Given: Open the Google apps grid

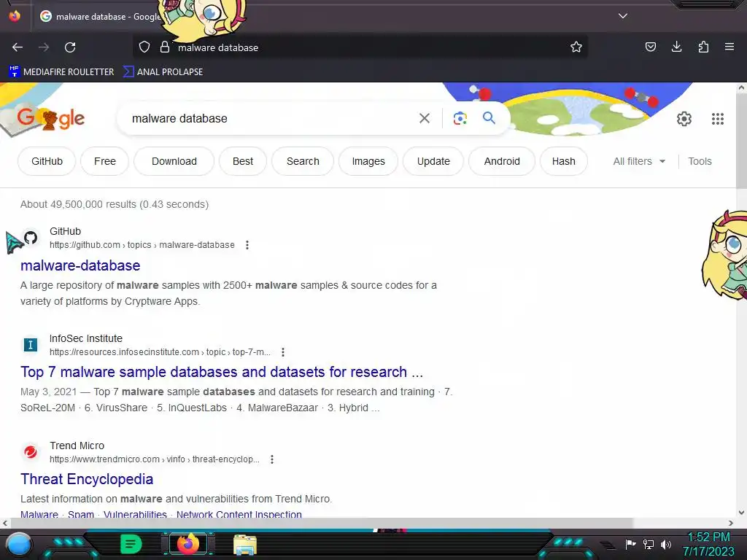Looking at the screenshot, I should click(718, 119).
